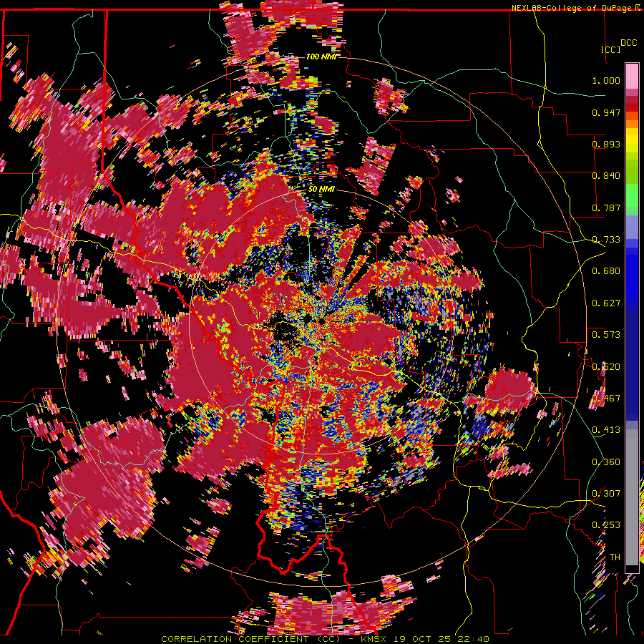Click the NEXLAB-College of DuPage label
Screen dimensions: 644x644
(573, 8)
